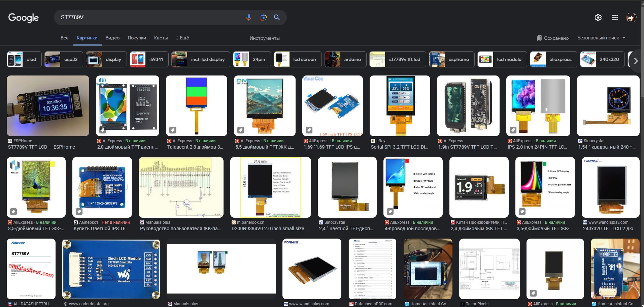
Task: Click product tag icon on 5,5-дюймовый image
Action: point(240,130)
